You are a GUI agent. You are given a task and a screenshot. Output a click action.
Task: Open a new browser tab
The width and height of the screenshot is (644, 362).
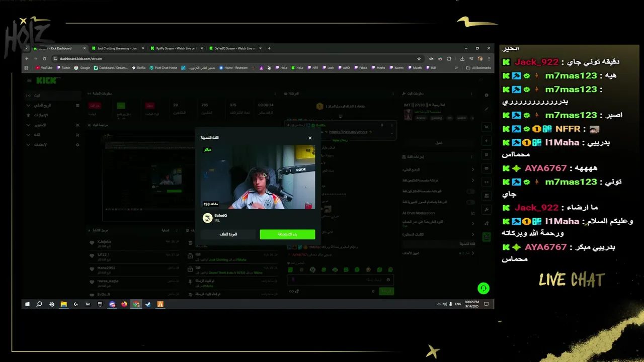pos(269,48)
